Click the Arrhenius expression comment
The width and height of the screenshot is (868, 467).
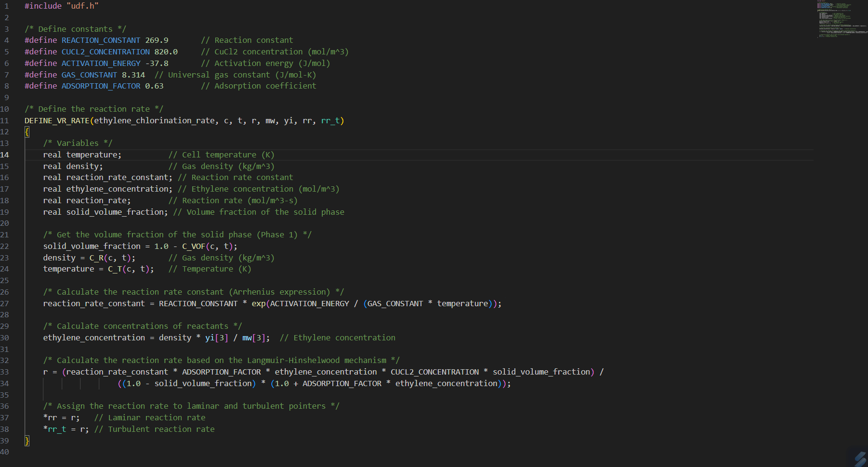tap(194, 292)
